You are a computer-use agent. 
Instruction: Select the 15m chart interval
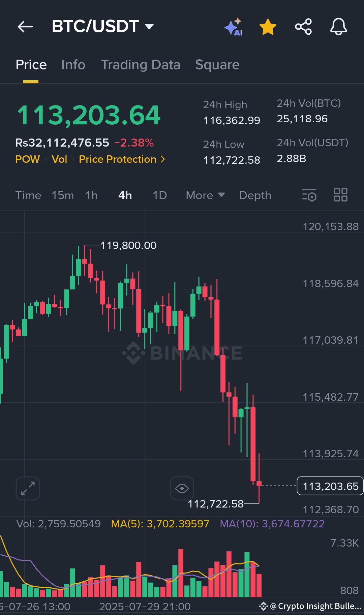[63, 195]
